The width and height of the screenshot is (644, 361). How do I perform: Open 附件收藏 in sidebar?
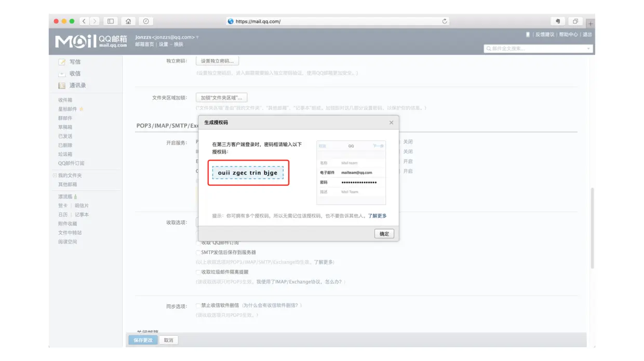[68, 224]
